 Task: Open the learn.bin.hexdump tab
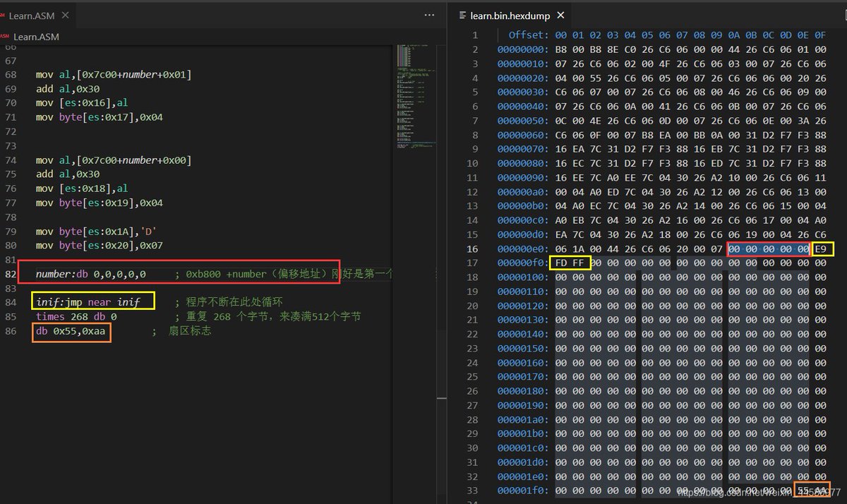pos(508,15)
